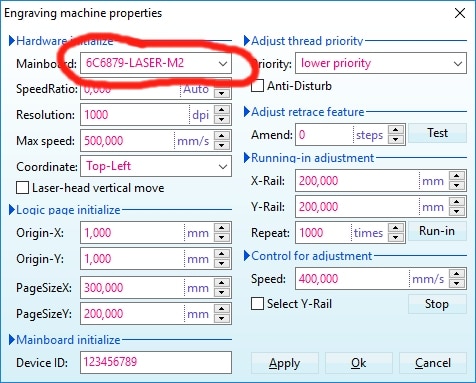Increase Resolution dpi with up arrow
The height and width of the screenshot is (383, 476).
tap(222, 110)
